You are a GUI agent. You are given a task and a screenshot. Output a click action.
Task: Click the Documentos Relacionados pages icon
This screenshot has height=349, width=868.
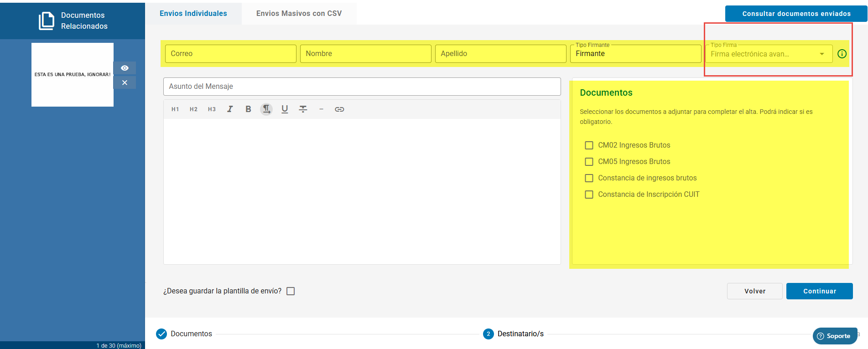click(47, 21)
